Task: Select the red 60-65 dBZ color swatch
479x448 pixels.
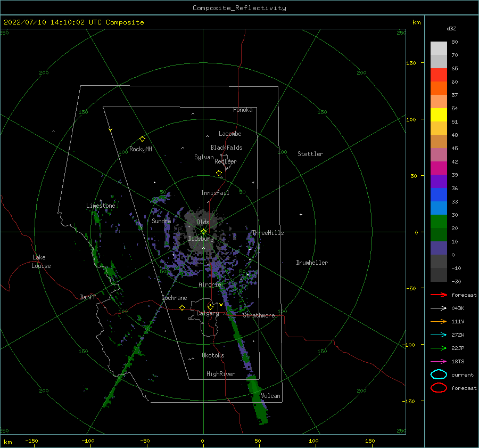Action: (439, 75)
